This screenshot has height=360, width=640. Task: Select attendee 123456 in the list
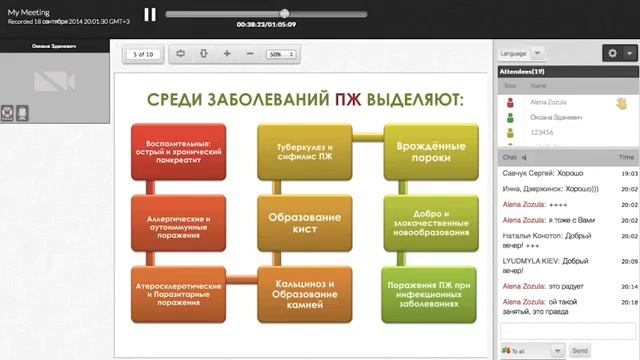pos(542,132)
